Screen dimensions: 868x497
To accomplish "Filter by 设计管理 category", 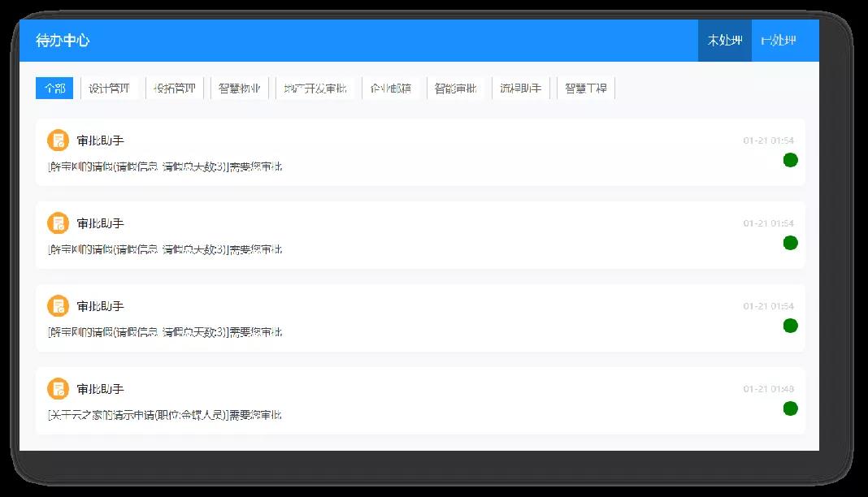I will 109,89.
